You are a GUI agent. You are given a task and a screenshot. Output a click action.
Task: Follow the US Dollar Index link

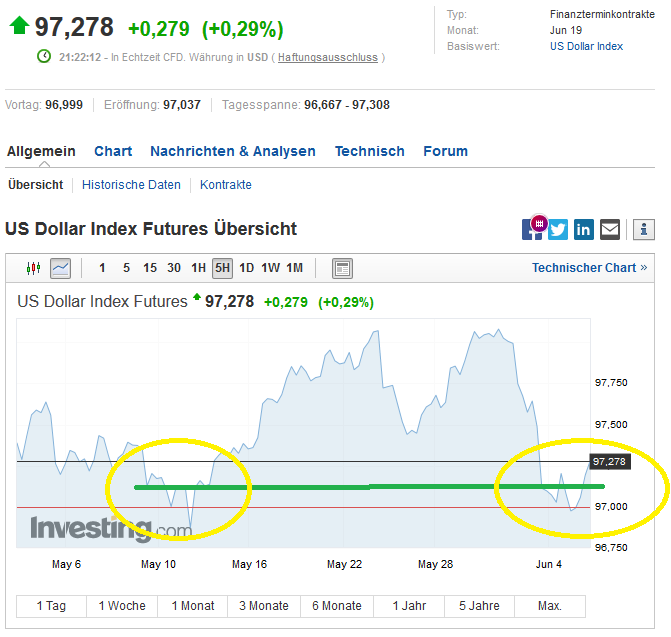tap(586, 47)
